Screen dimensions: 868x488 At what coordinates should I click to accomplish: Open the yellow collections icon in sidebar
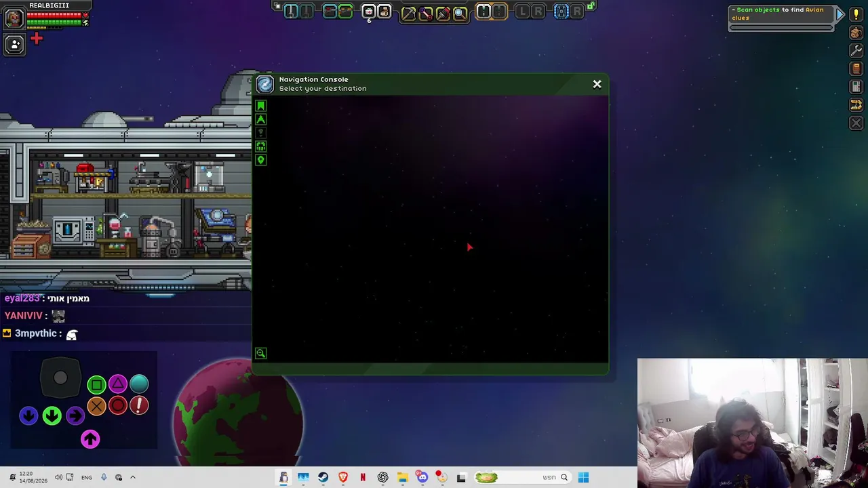856,105
